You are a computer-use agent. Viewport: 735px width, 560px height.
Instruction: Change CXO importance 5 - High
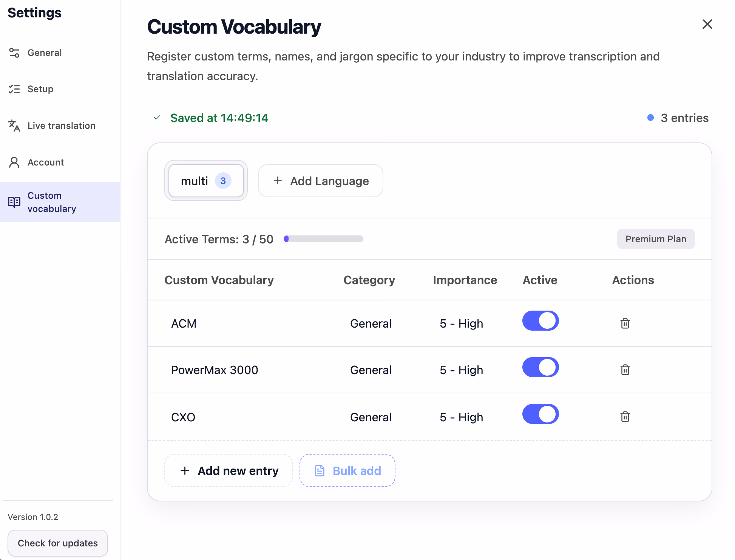tap(461, 417)
